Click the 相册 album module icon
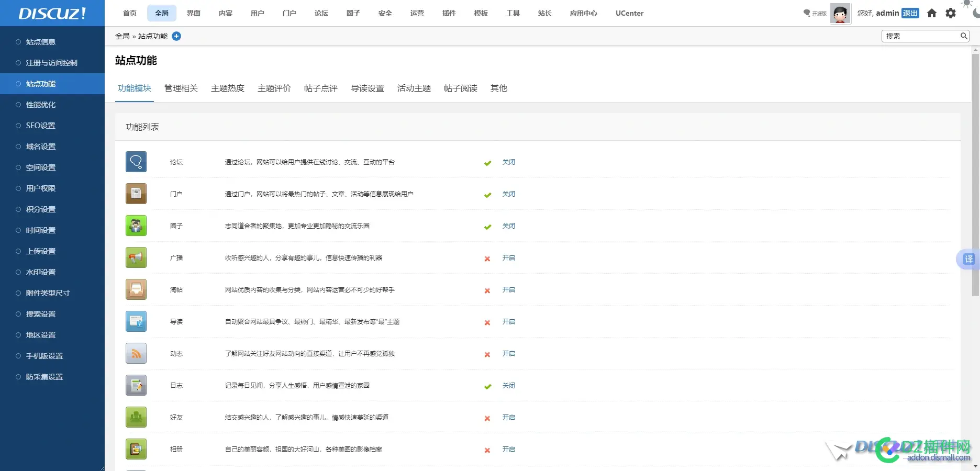The height and width of the screenshot is (471, 980). 136,449
